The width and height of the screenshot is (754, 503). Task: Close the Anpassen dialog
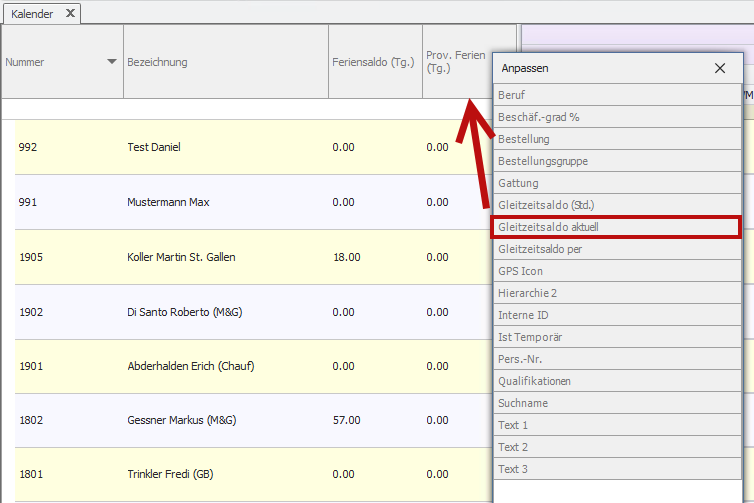(720, 69)
